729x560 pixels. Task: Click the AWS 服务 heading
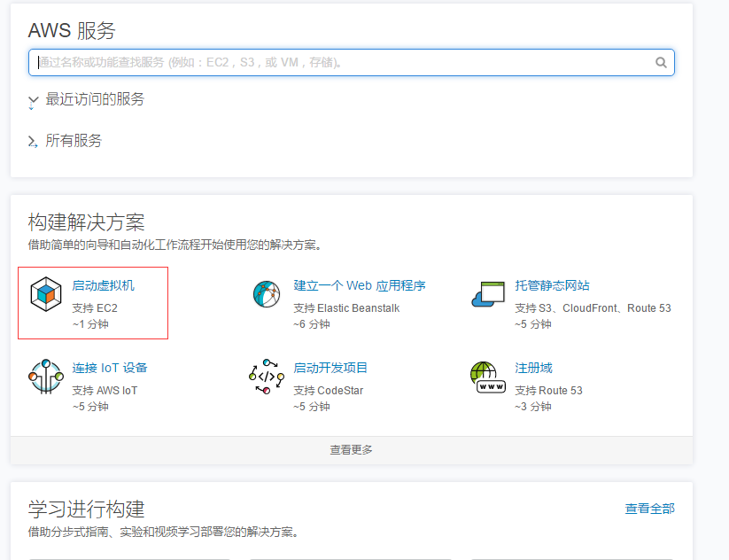72,30
